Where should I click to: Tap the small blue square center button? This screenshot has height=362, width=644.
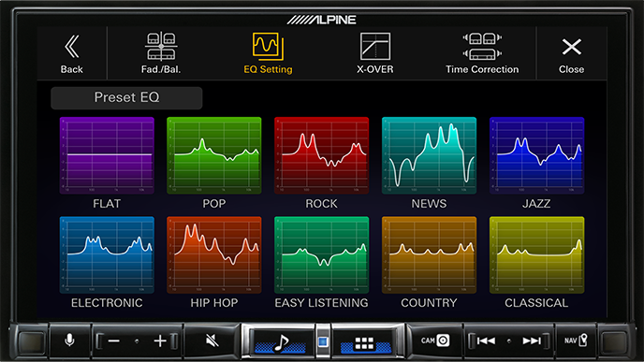(323, 341)
